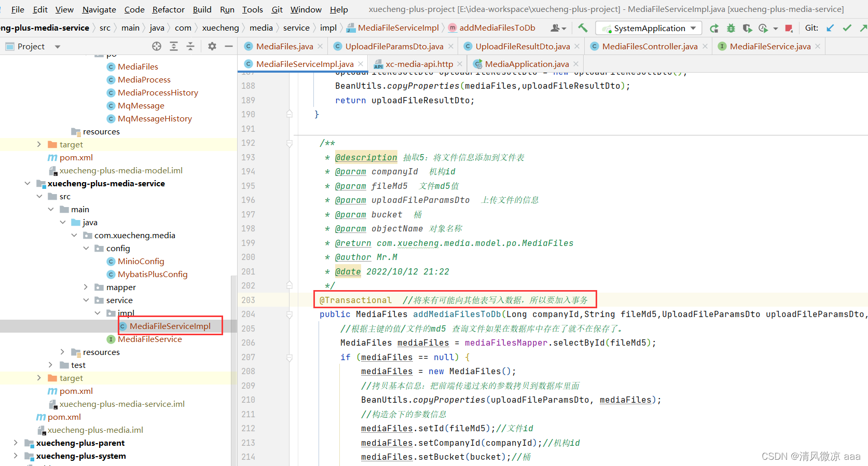Close the MediaFileService.java tab
Viewport: 868px width, 466px height.
click(818, 46)
